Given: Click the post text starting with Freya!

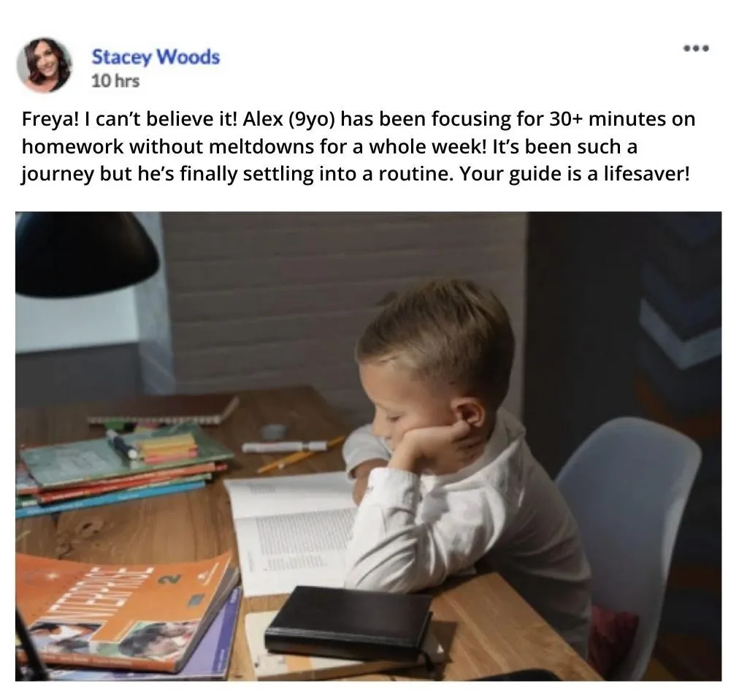Looking at the screenshot, I should [x=359, y=146].
